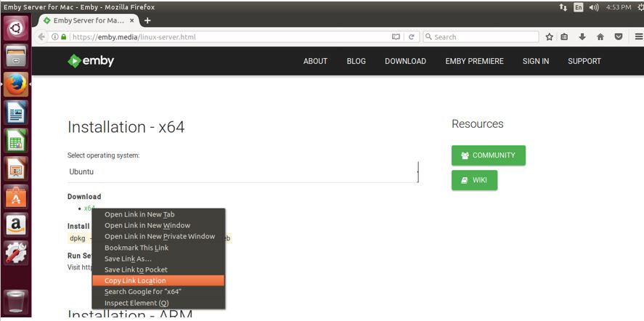
Task: Launch LibreOffice Writer from the dock
Action: (x=16, y=113)
